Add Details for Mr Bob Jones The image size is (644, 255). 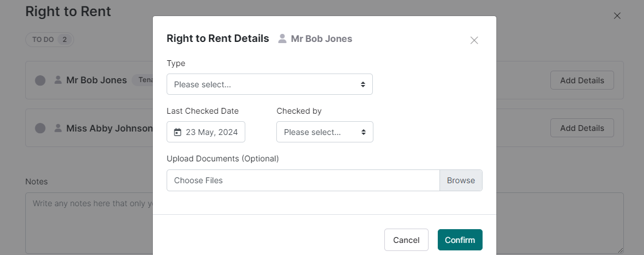tap(582, 80)
